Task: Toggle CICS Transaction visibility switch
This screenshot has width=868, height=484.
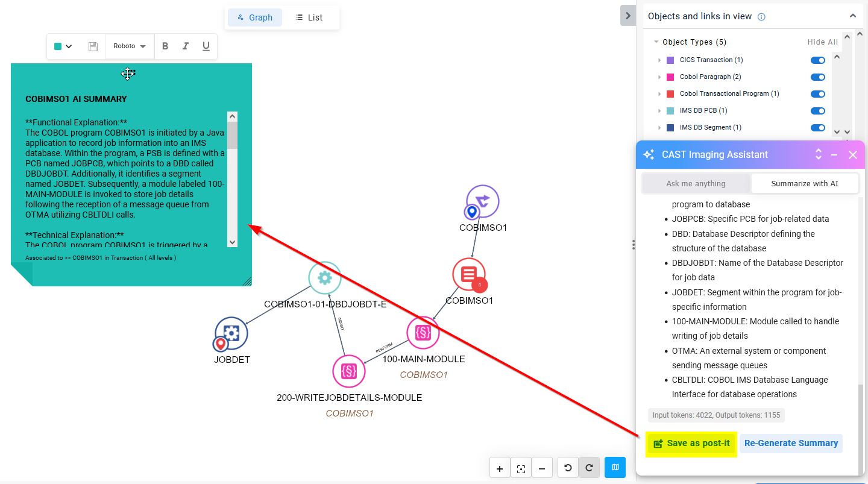Action: click(x=817, y=60)
